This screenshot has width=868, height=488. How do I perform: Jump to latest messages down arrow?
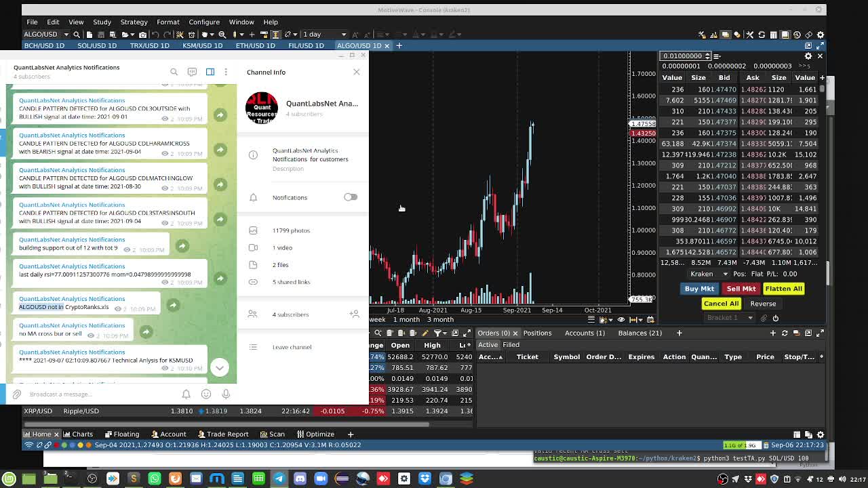tap(219, 367)
